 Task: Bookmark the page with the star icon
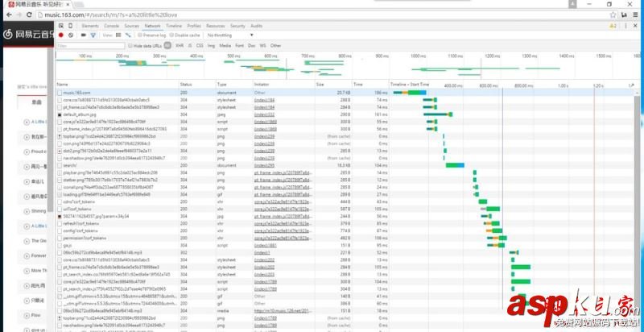tap(613, 15)
